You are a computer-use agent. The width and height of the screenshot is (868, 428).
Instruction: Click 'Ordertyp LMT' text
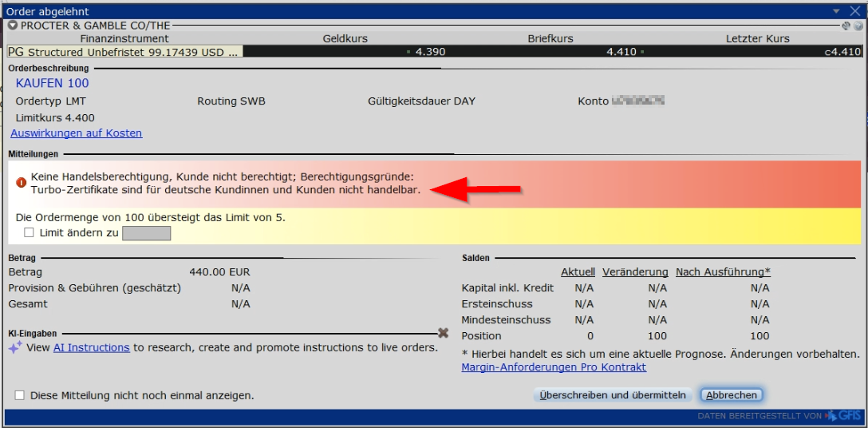(51, 101)
